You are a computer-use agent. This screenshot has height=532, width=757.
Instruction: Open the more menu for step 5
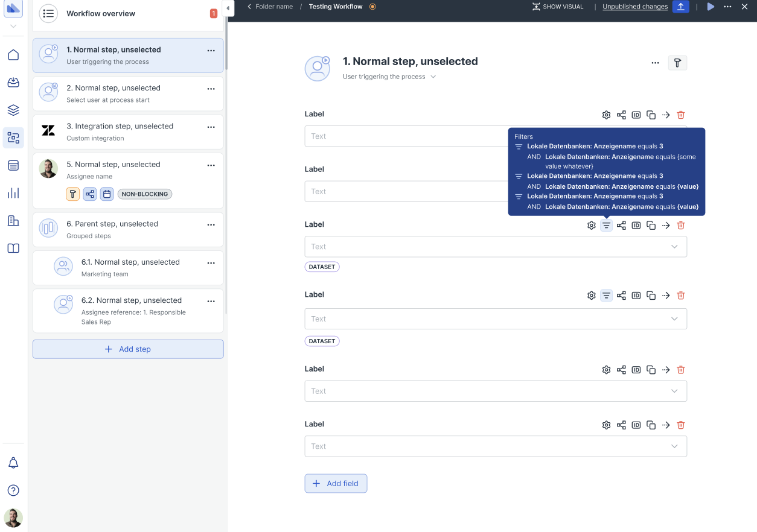[x=211, y=165]
